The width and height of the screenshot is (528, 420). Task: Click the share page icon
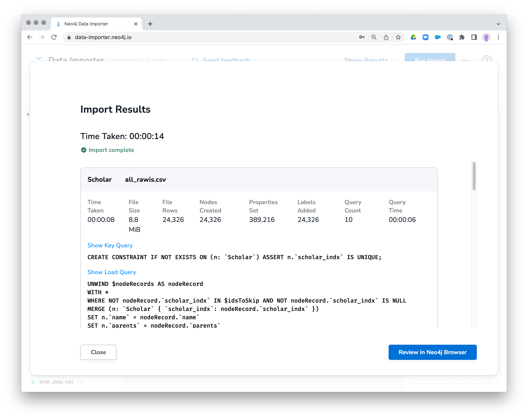[386, 37]
